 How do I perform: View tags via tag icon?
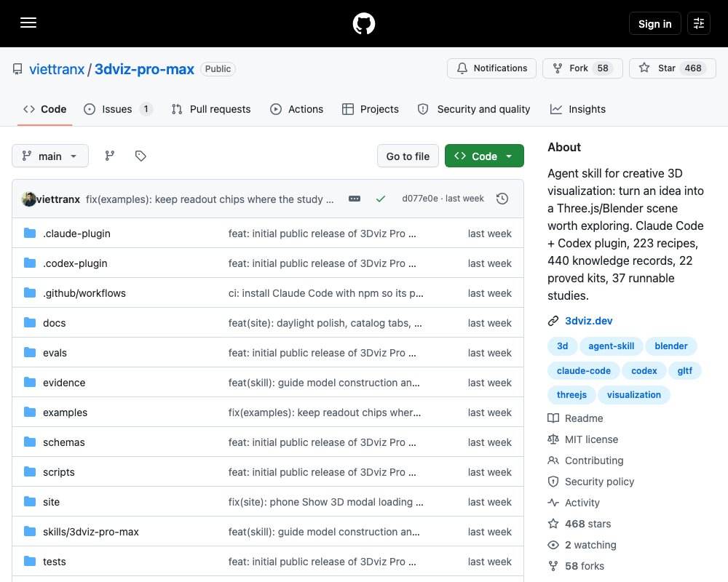pyautogui.click(x=141, y=156)
